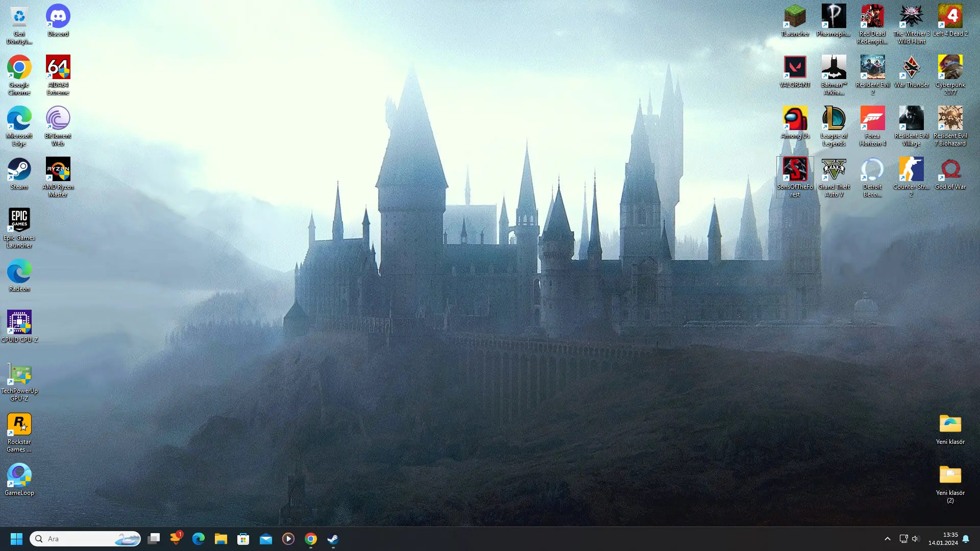This screenshot has width=980, height=551.
Task: Select the Resident Evil 7 Biohazard shortcut
Action: tap(950, 127)
